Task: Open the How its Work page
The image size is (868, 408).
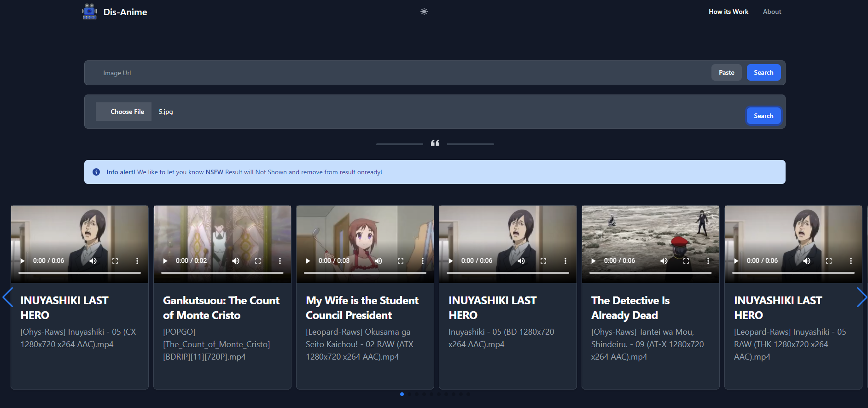Action: point(728,12)
